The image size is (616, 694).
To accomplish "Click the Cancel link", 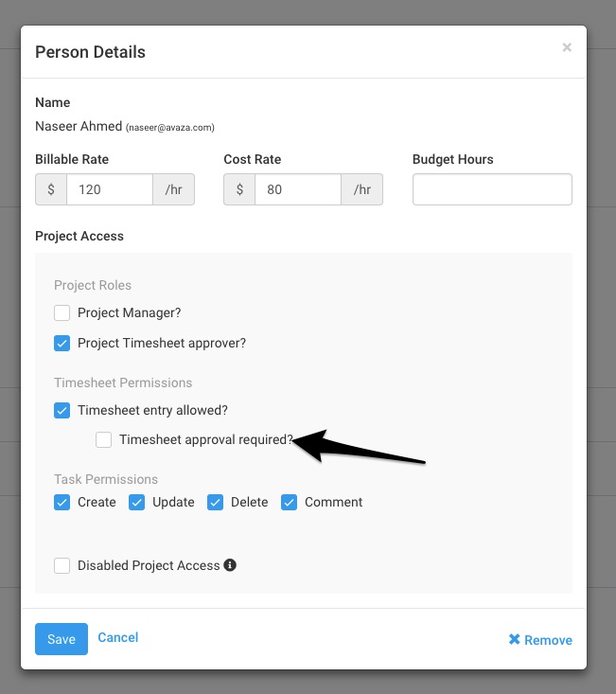I will (118, 637).
